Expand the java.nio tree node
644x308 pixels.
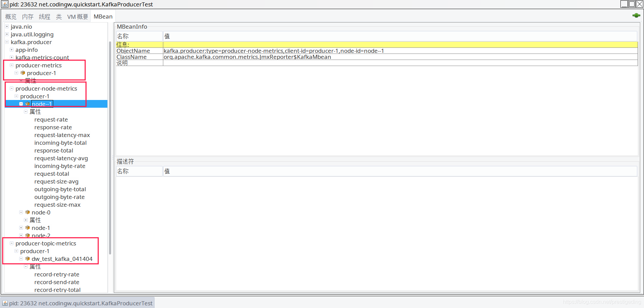pos(7,26)
